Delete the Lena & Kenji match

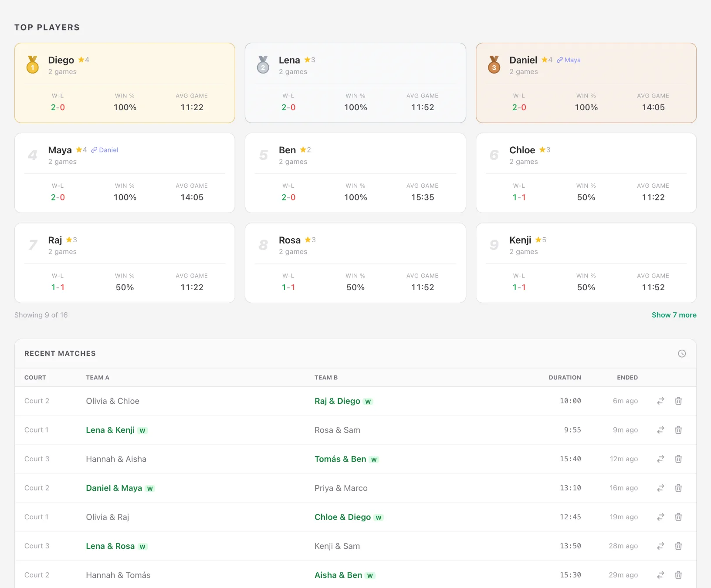click(678, 430)
